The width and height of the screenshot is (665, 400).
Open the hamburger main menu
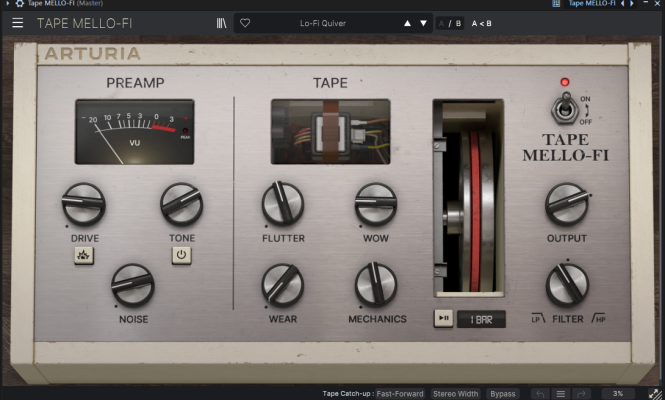click(17, 23)
